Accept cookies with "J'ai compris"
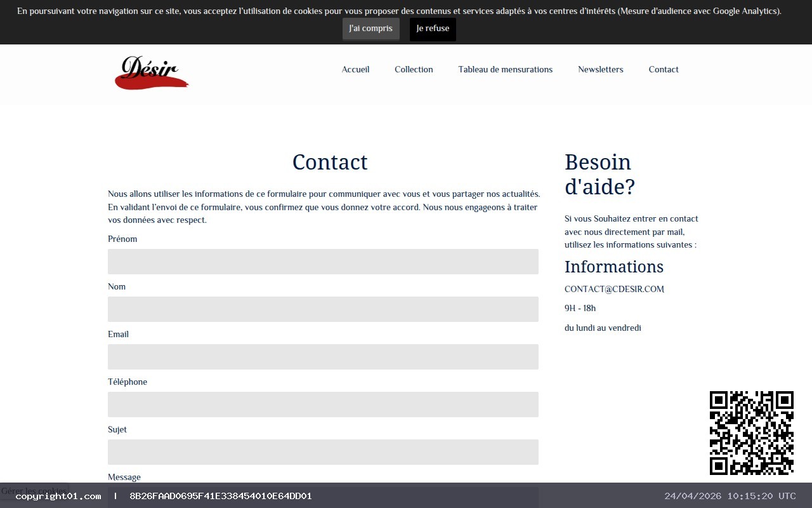Screen dimensions: 812x508 coord(370,29)
